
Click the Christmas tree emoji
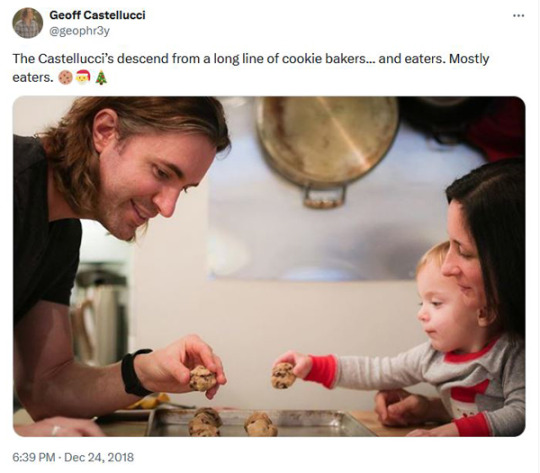point(101,78)
